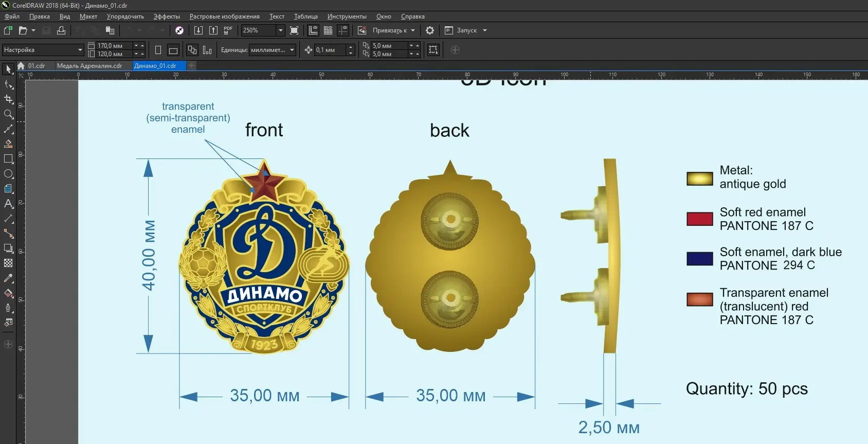Open the Макет menu
The image size is (868, 444).
(88, 16)
